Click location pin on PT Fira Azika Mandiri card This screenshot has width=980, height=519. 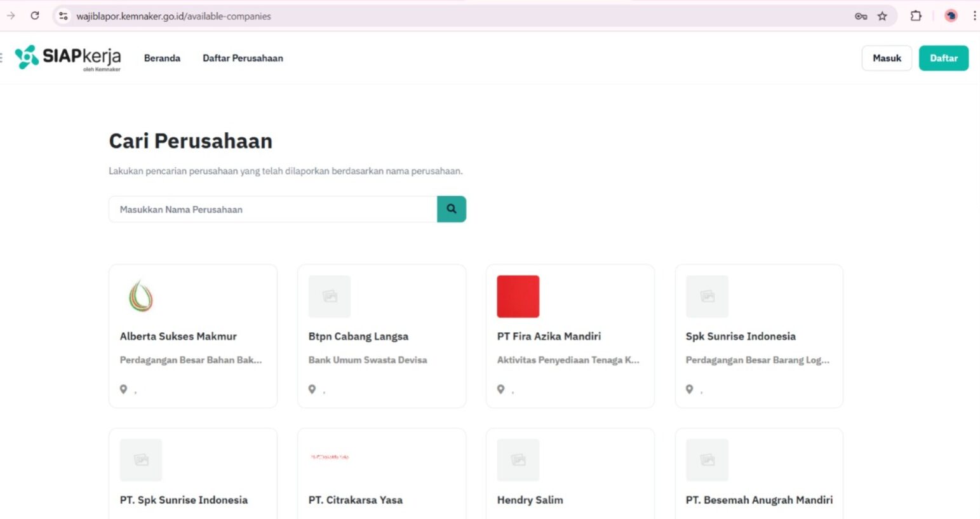pyautogui.click(x=501, y=389)
